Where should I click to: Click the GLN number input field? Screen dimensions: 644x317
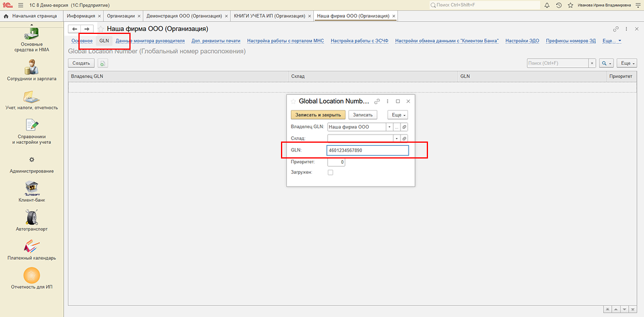point(367,150)
